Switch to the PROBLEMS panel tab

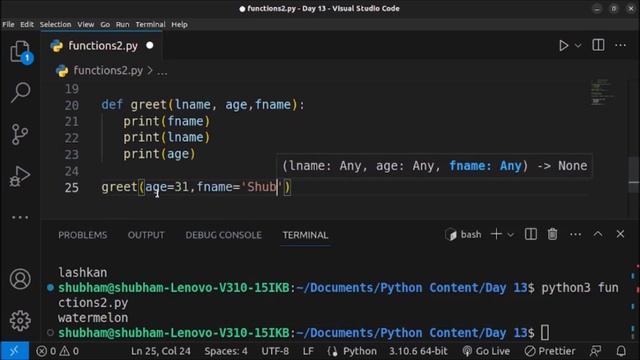[x=82, y=235]
